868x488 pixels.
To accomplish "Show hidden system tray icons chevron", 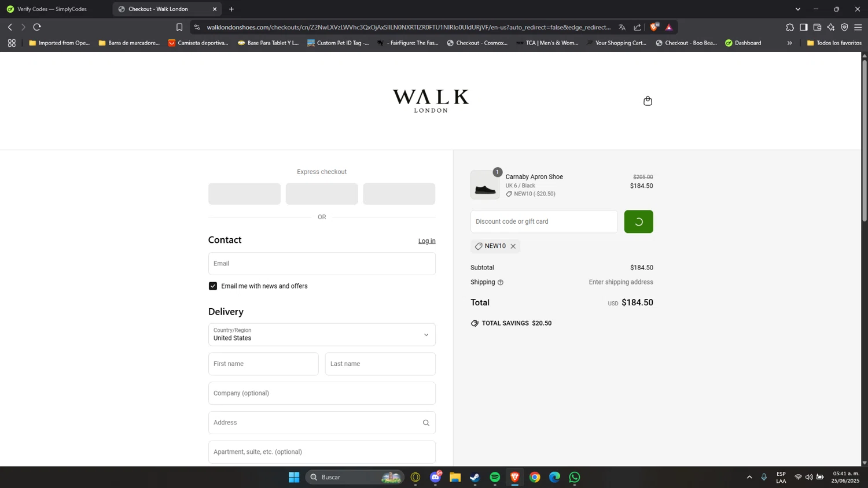I will (749, 477).
